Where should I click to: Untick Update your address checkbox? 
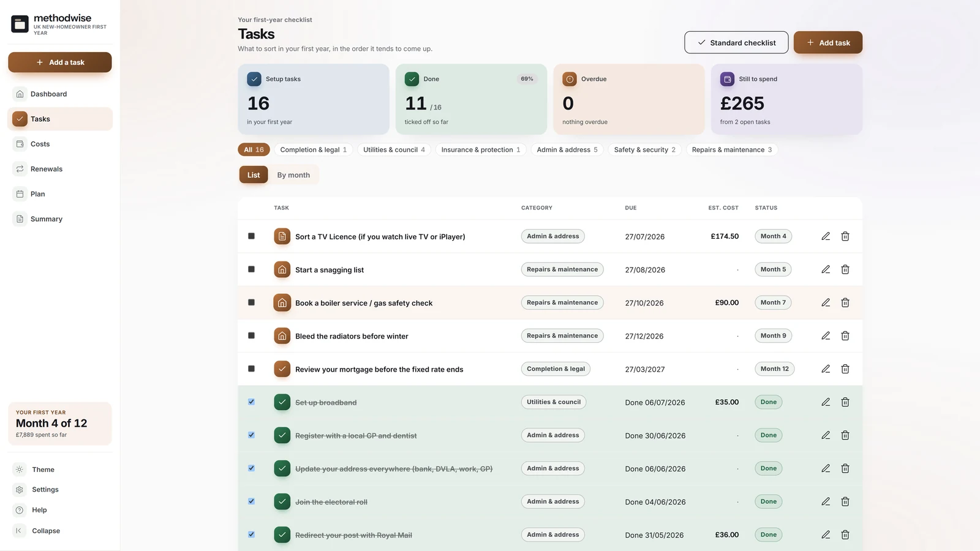pos(251,468)
